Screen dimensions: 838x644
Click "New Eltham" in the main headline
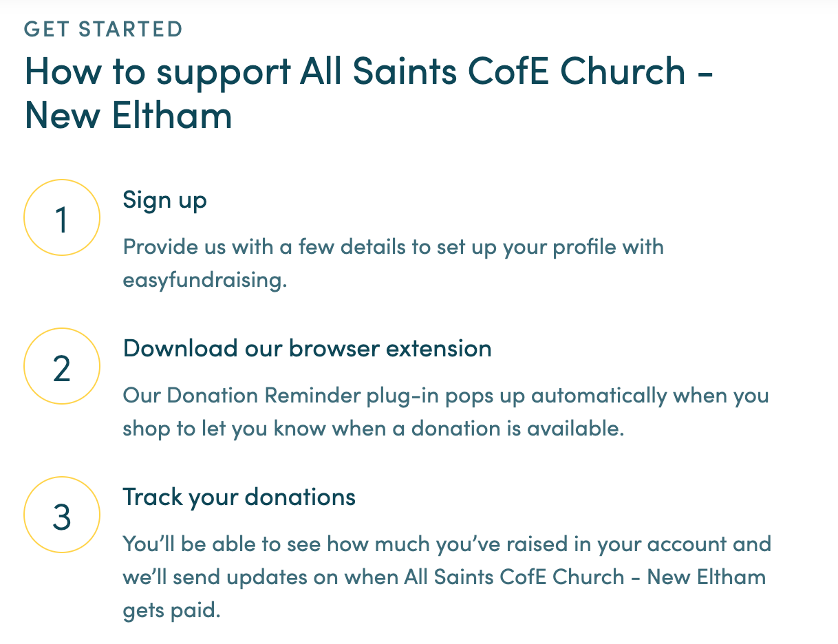[129, 116]
